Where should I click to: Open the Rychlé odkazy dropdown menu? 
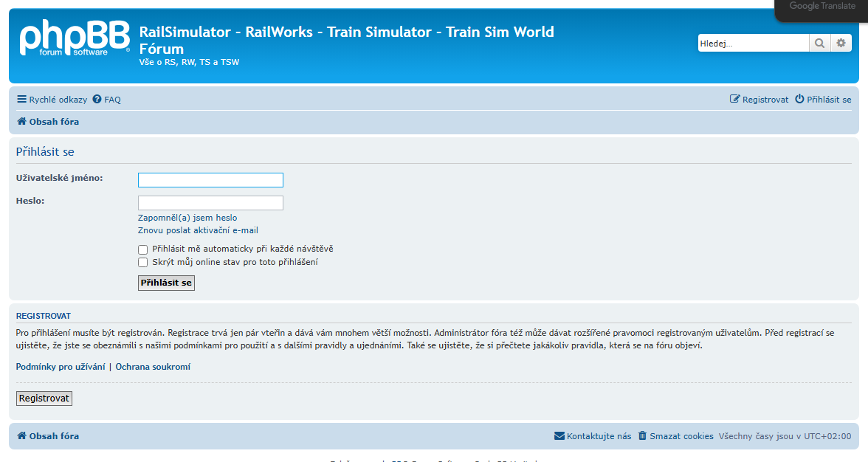52,99
